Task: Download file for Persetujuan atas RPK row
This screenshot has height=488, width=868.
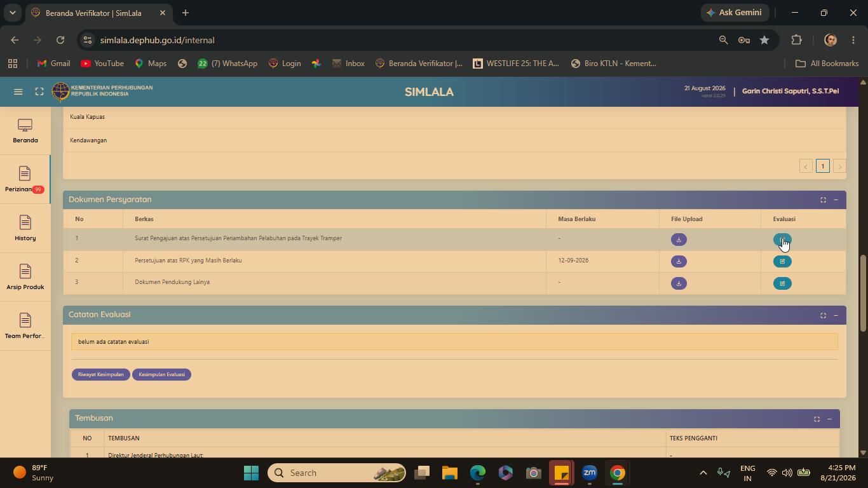Action: 679,261
